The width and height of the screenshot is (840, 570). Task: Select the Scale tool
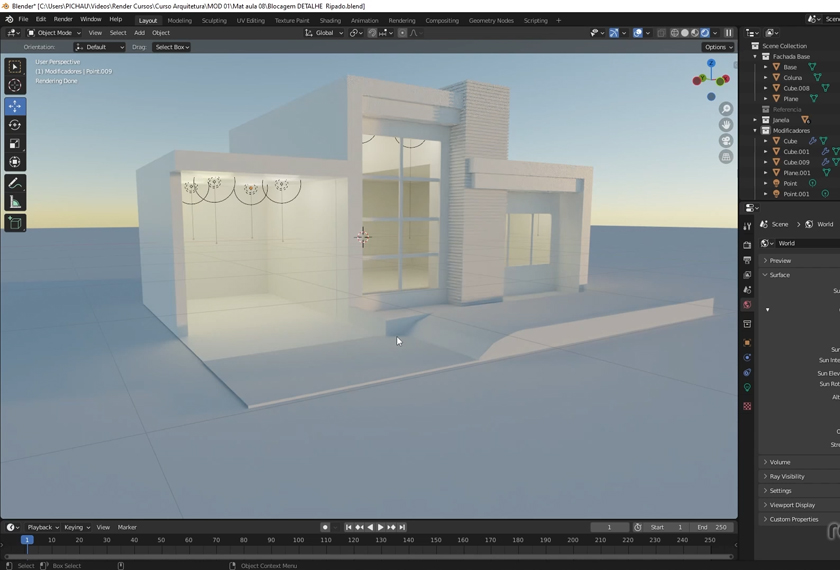(x=15, y=143)
